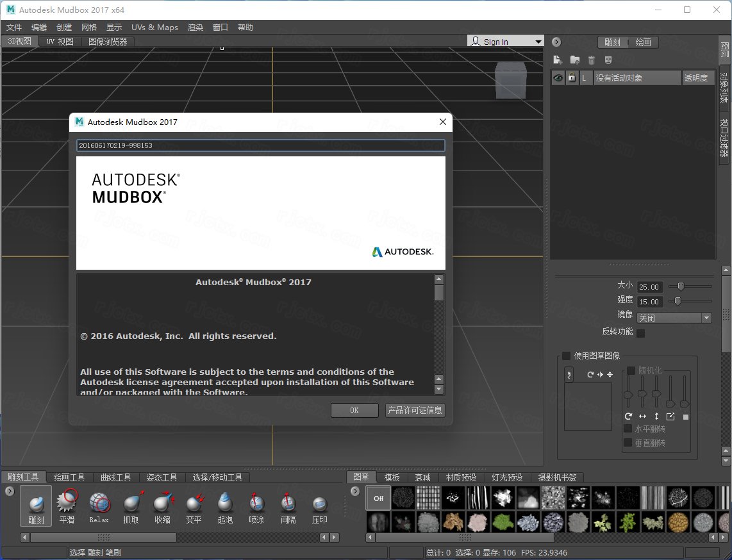Image resolution: width=732 pixels, height=560 pixels.
Task: Click the license text scrollbar down arrow
Action: click(x=439, y=389)
